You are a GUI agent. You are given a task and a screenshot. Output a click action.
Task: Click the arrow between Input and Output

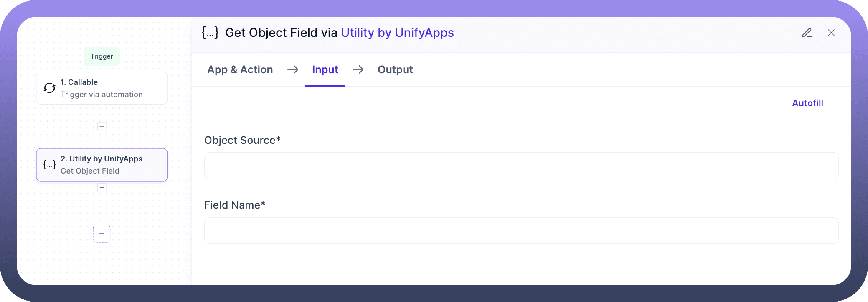358,69
